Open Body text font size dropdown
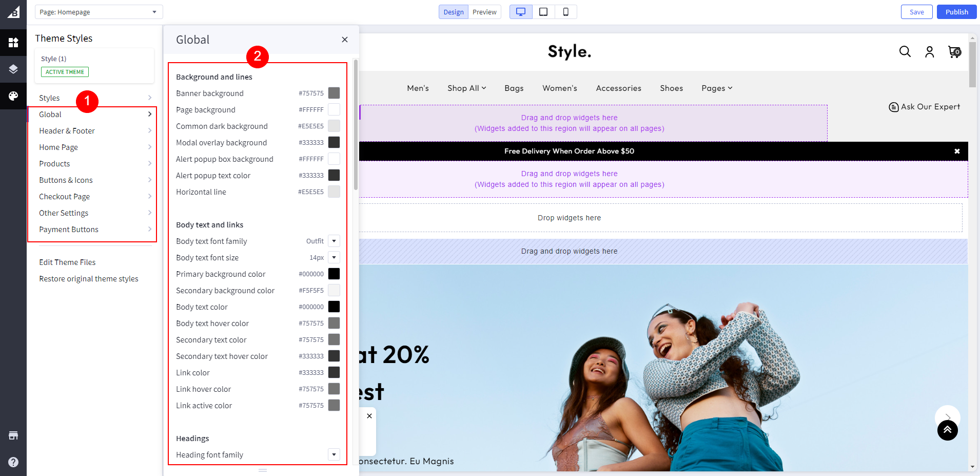Screen dimensions: 980x476 tap(334, 257)
